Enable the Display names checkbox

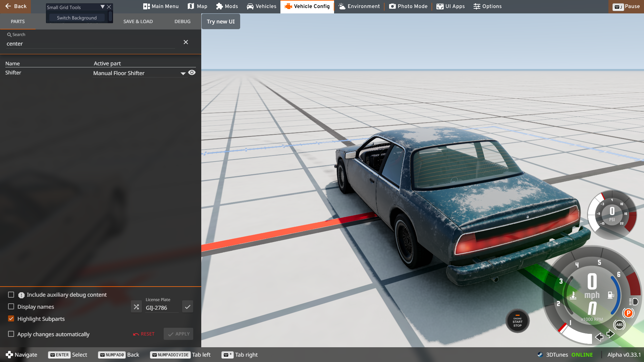pyautogui.click(x=11, y=307)
